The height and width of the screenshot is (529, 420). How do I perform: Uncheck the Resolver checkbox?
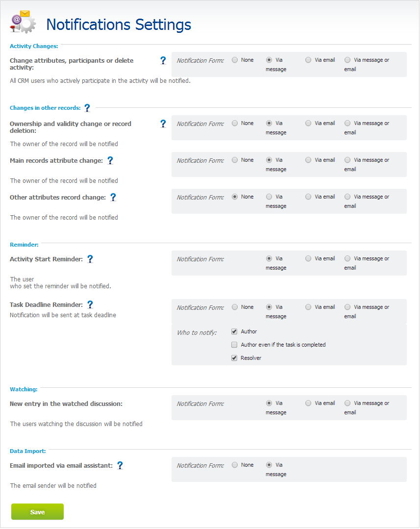[234, 358]
